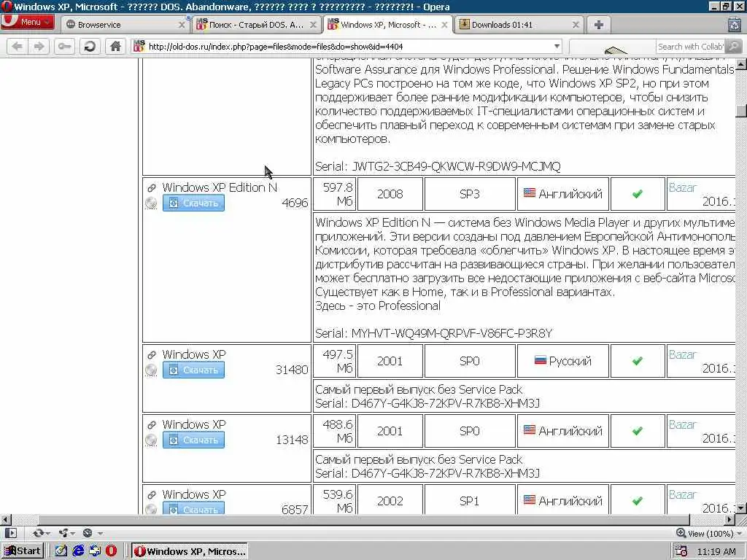The width and height of the screenshot is (747, 560).
Task: Click the SP3 cell
Action: point(470,194)
